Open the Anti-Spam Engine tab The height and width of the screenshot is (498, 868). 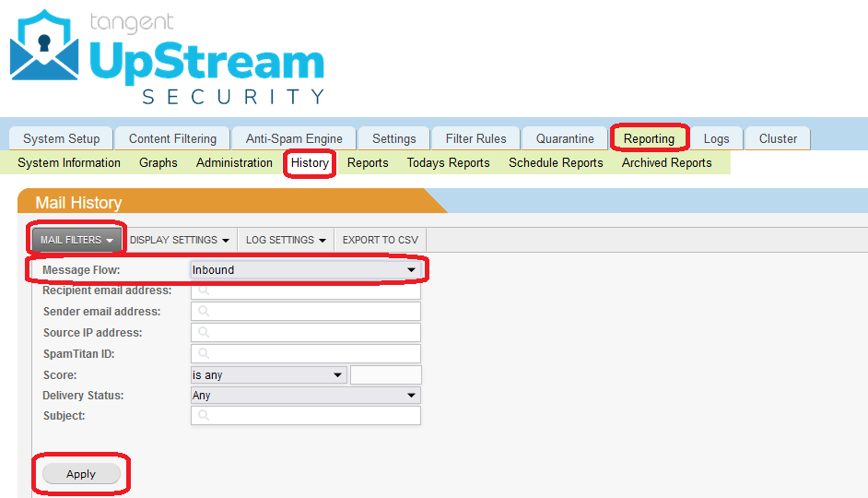tap(294, 138)
